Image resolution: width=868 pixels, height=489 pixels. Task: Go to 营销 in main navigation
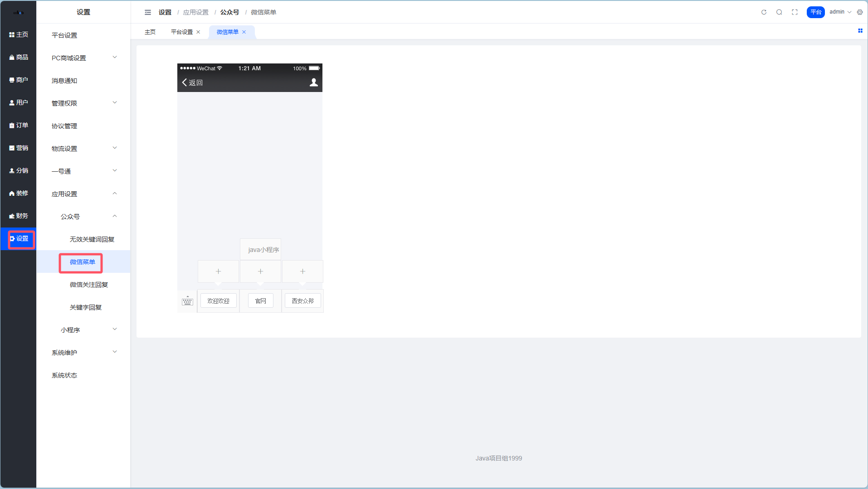coord(19,148)
